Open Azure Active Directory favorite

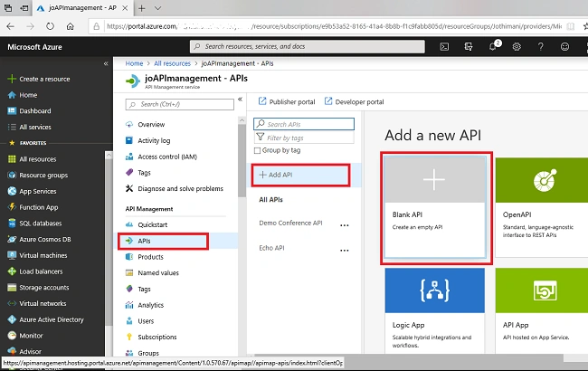click(x=46, y=319)
